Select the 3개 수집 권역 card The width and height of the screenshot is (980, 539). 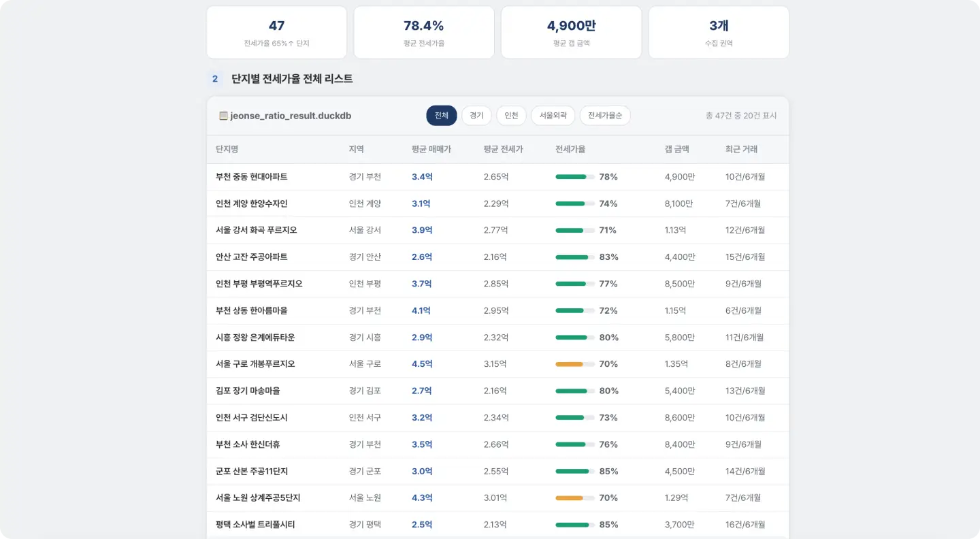[719, 33]
